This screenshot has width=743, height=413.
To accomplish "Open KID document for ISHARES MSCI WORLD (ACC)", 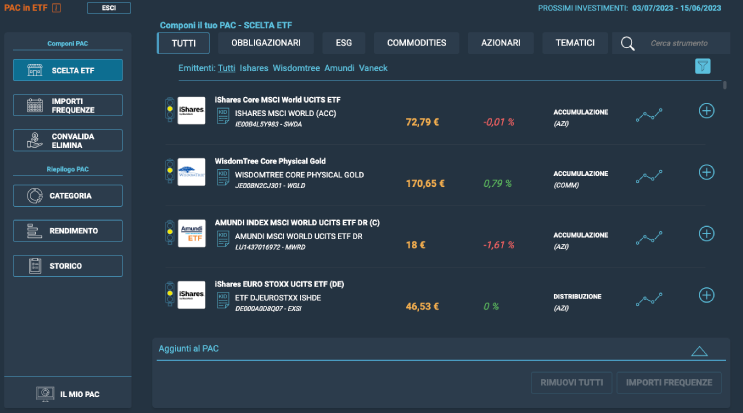I will click(223, 116).
